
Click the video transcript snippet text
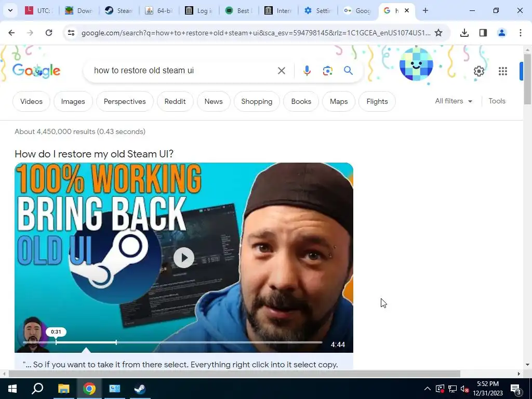(180, 365)
